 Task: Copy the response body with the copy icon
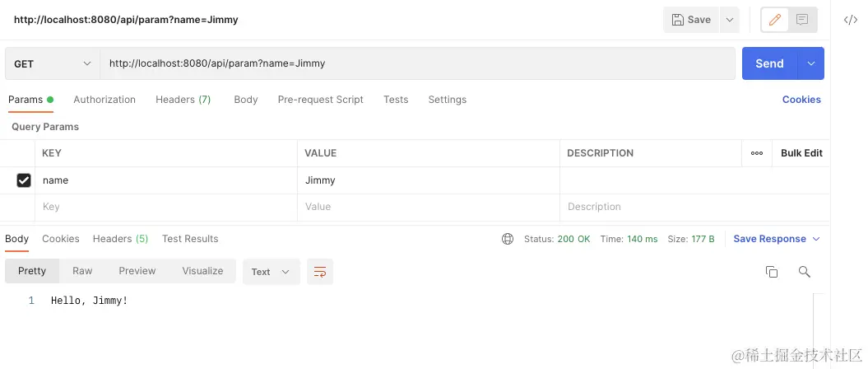point(772,272)
